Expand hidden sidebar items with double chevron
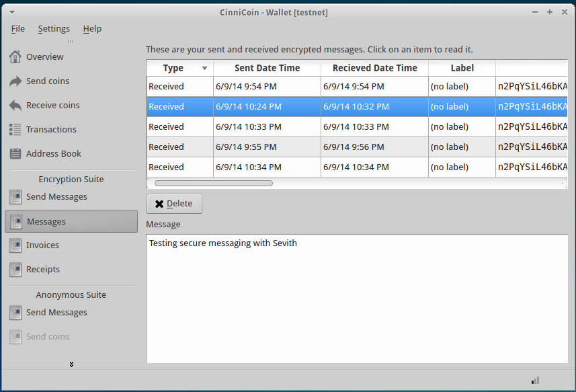576x392 pixels. tap(71, 364)
